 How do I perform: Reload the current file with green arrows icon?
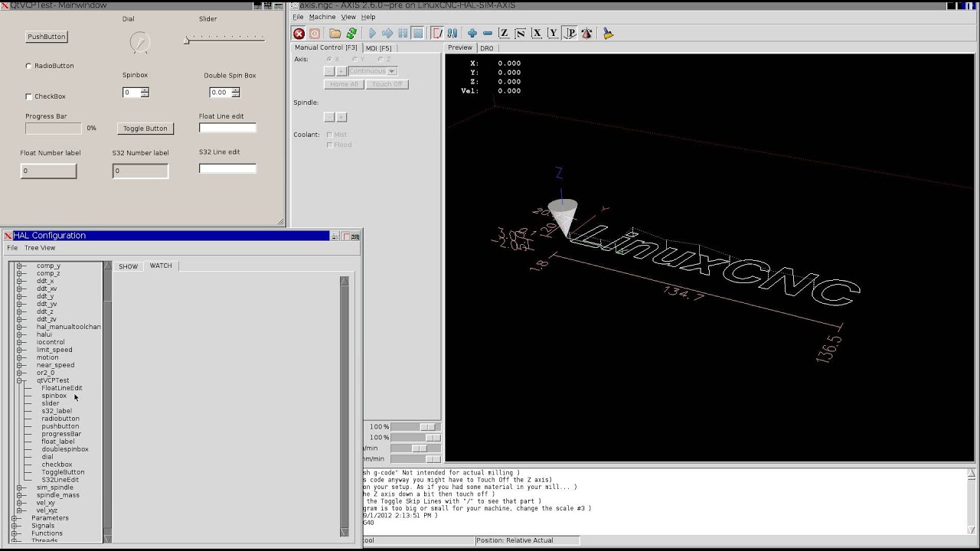pos(351,34)
